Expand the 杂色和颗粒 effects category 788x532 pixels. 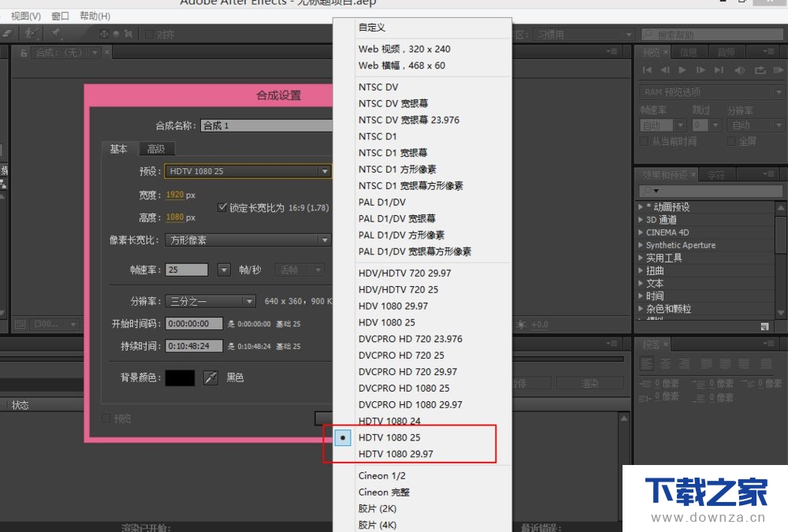click(x=641, y=309)
